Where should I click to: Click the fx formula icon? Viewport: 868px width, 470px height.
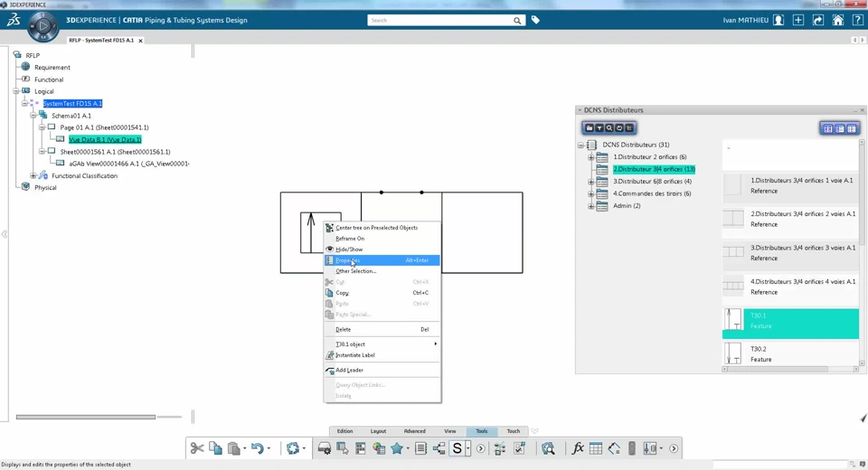pos(578,448)
